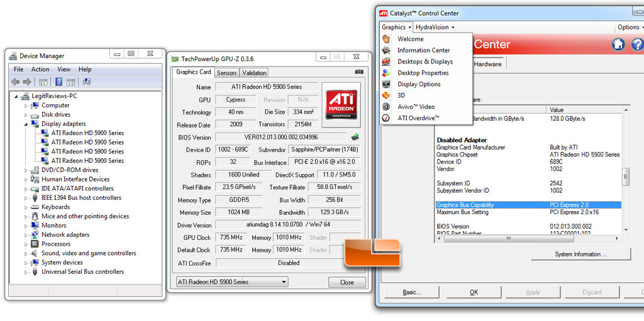Expand the IDE ATA/ATAPI controllers node
The height and width of the screenshot is (321, 644).
pos(25,189)
